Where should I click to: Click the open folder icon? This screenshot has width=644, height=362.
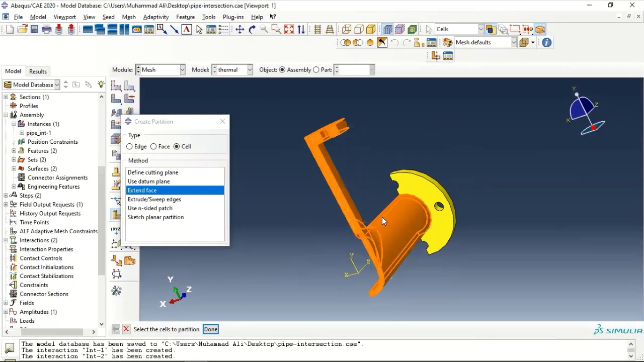[22, 29]
